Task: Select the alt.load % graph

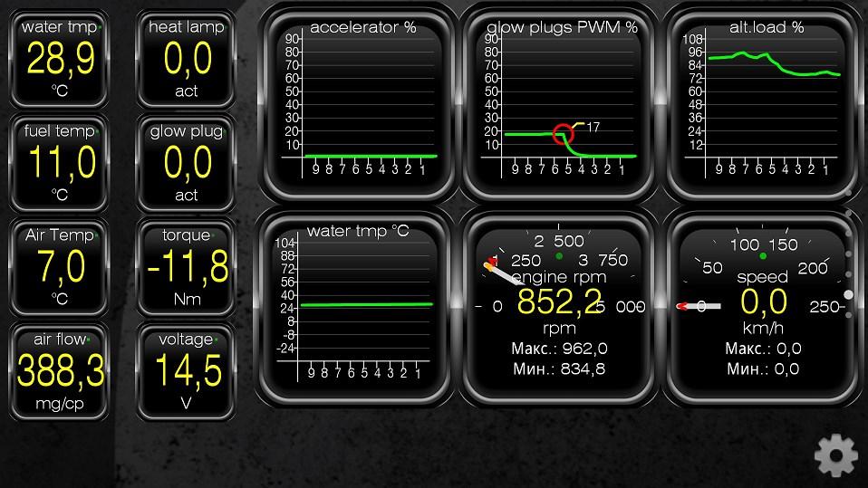Action: (x=763, y=103)
